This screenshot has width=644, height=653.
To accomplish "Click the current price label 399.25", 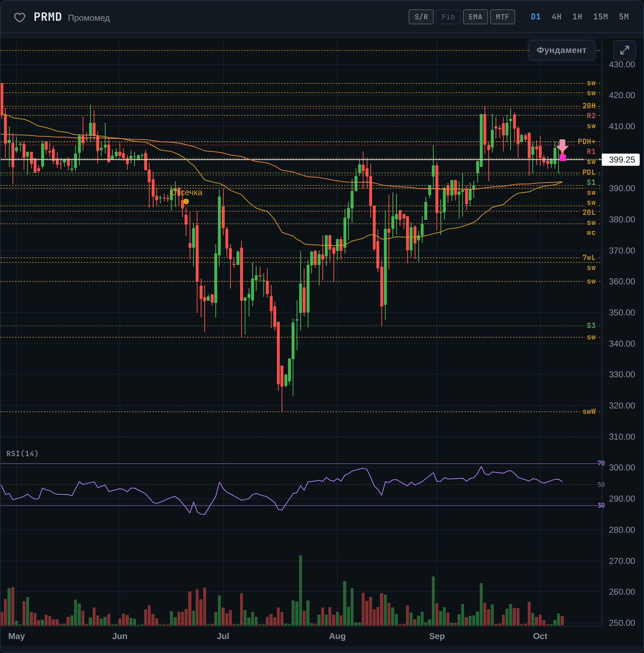I will pos(621,160).
